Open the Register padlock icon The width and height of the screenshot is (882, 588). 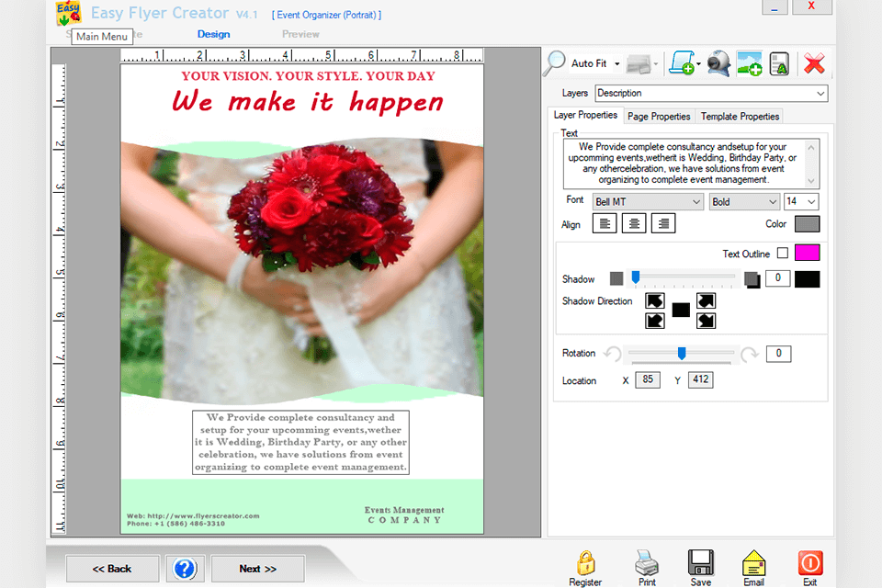pyautogui.click(x=585, y=562)
